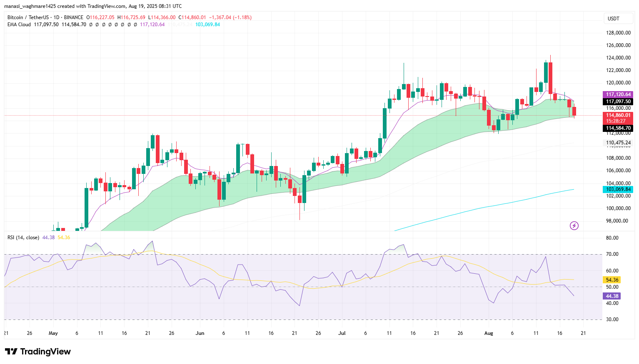This screenshot has height=364, width=639.
Task: Select the May marker on the time axis
Action: point(53,333)
